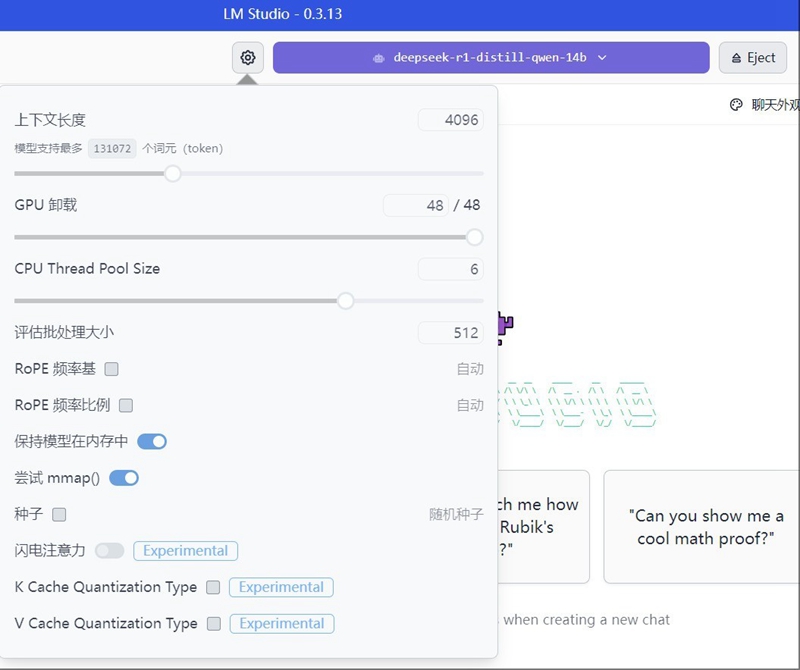Viewport: 800px width, 670px height.
Task: Click 自动 value for RoPE 频率基
Action: 470,369
